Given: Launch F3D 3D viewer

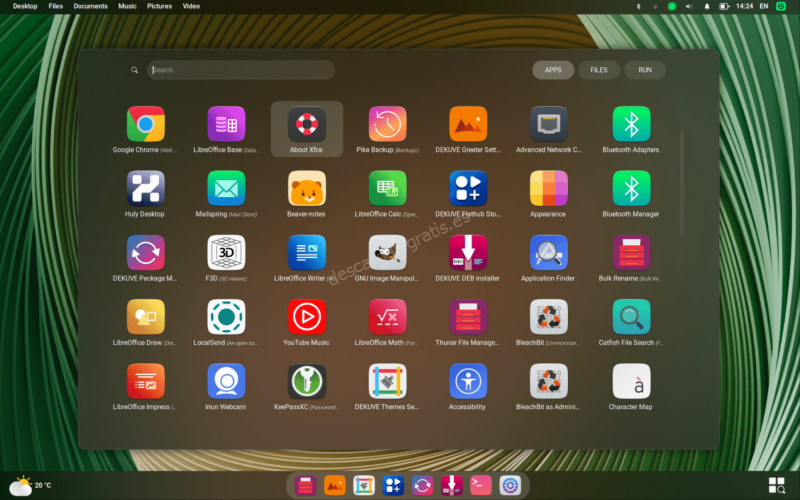Looking at the screenshot, I should [x=226, y=253].
